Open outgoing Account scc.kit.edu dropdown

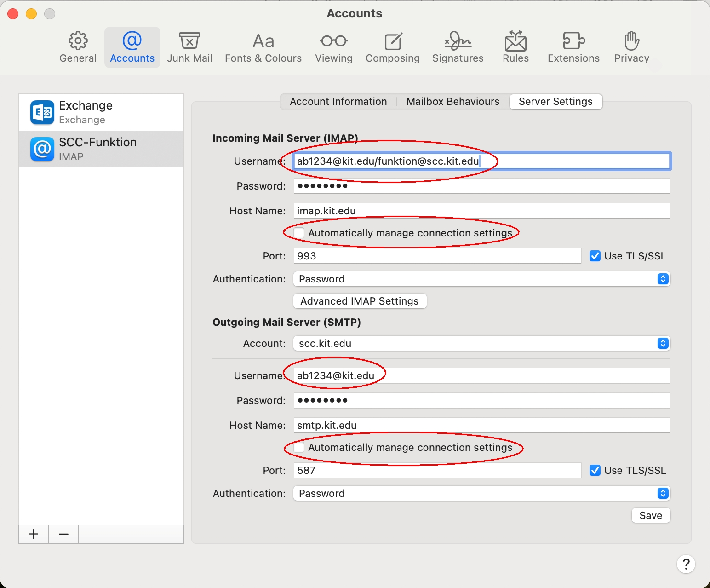[481, 344]
